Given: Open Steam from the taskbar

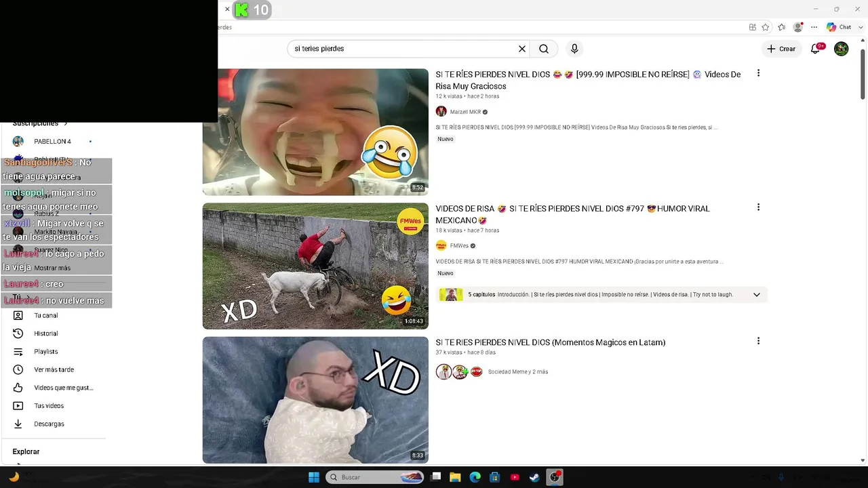Looking at the screenshot, I should (x=535, y=477).
